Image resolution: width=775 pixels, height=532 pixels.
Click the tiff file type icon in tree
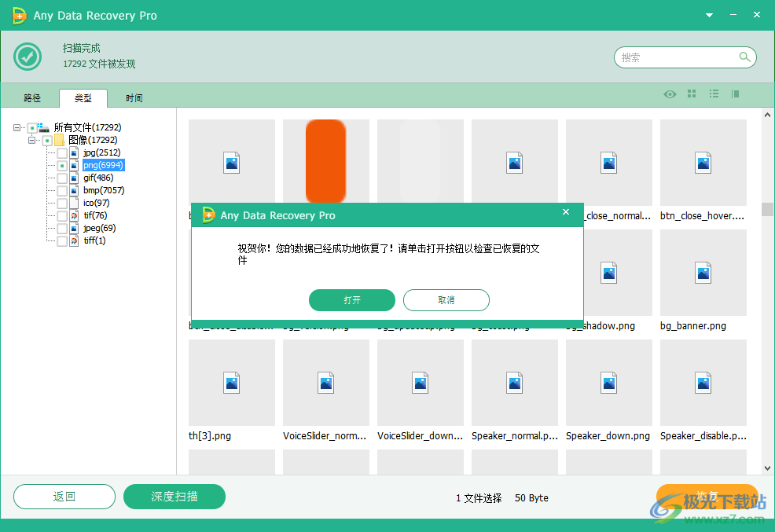click(x=74, y=240)
